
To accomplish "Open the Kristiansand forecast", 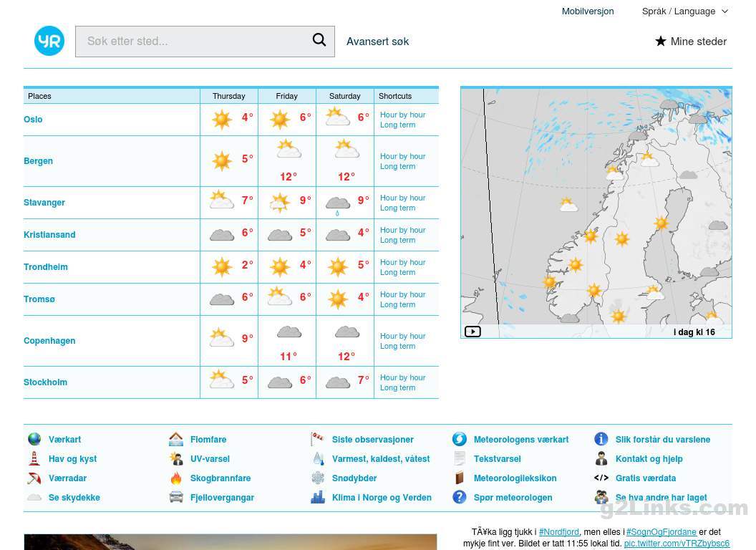I will click(49, 234).
